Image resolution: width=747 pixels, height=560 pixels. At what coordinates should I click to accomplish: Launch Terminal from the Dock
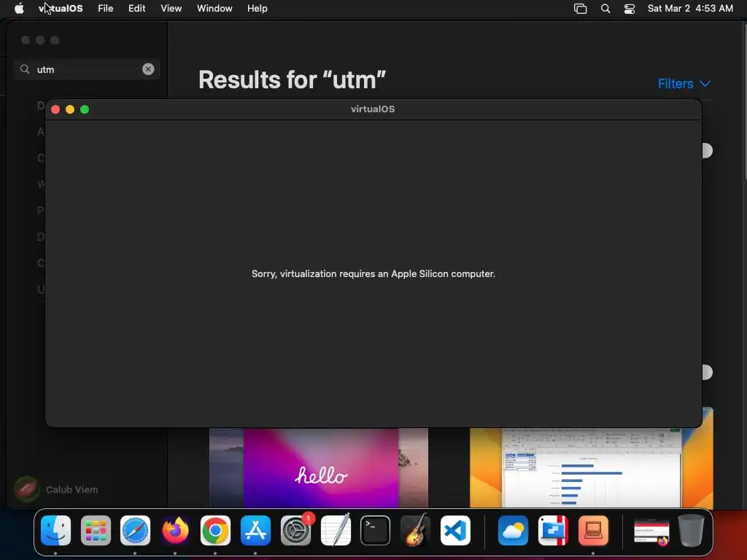point(376,531)
